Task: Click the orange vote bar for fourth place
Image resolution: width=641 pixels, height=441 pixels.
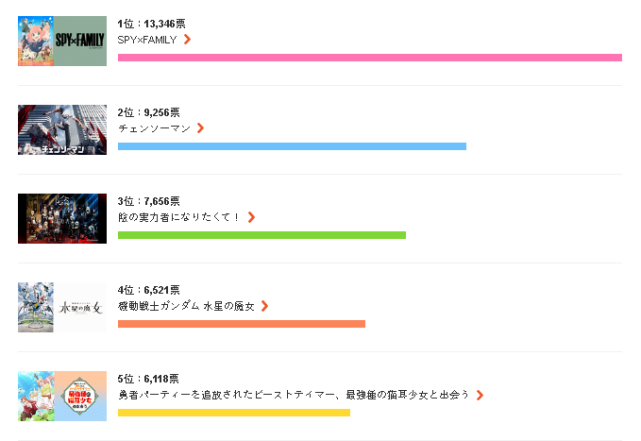Action: (241, 324)
